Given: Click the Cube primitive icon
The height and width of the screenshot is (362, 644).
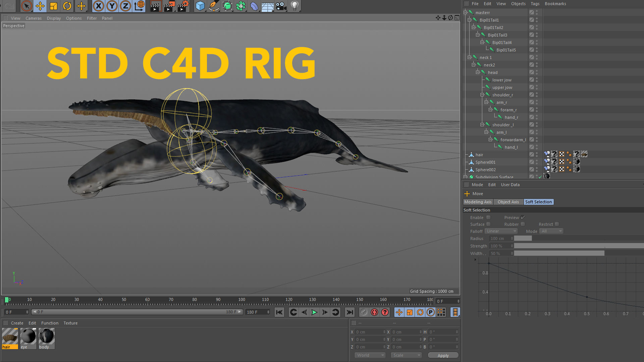Looking at the screenshot, I should coord(200,6).
